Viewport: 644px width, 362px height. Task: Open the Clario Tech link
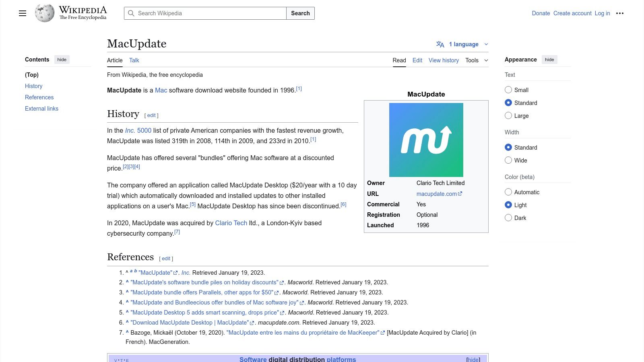pos(231,223)
